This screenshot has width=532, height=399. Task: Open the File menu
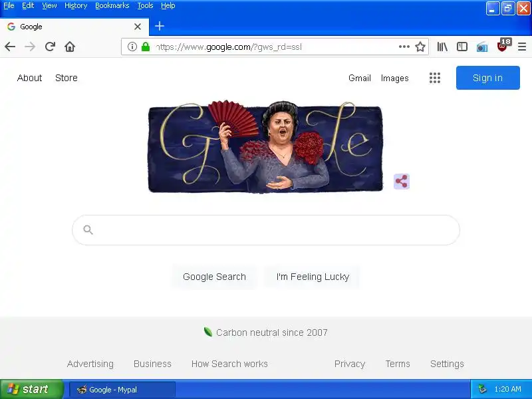coord(9,5)
